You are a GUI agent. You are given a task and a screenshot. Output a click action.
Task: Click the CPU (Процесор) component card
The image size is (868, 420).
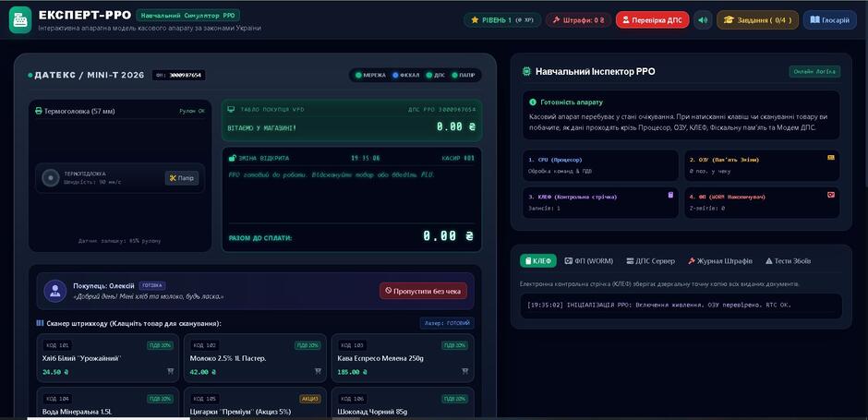click(600, 165)
